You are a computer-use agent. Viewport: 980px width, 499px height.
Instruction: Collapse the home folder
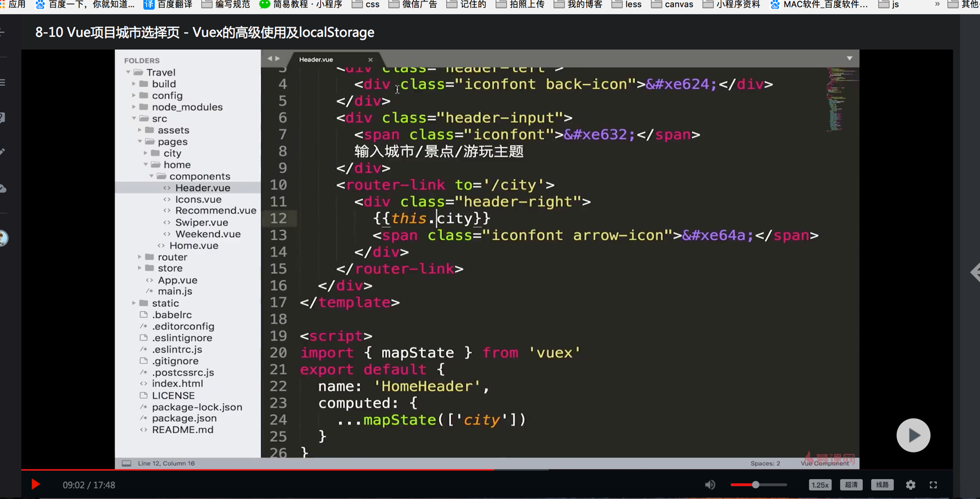point(145,165)
